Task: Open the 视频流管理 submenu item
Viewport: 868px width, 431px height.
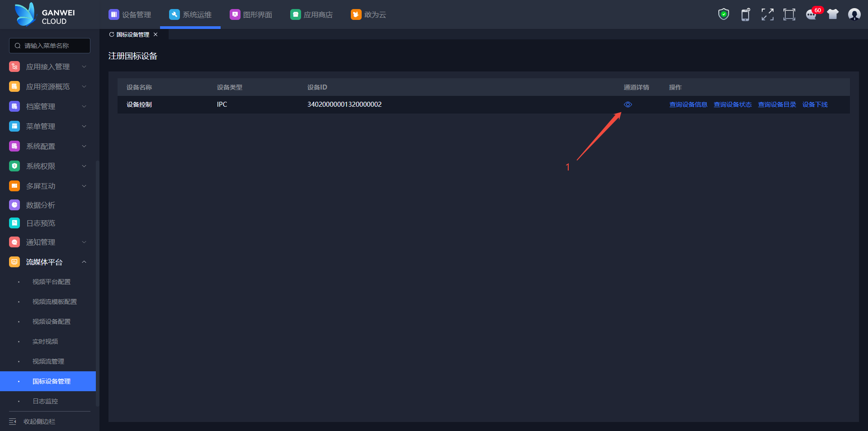Action: pyautogui.click(x=48, y=361)
